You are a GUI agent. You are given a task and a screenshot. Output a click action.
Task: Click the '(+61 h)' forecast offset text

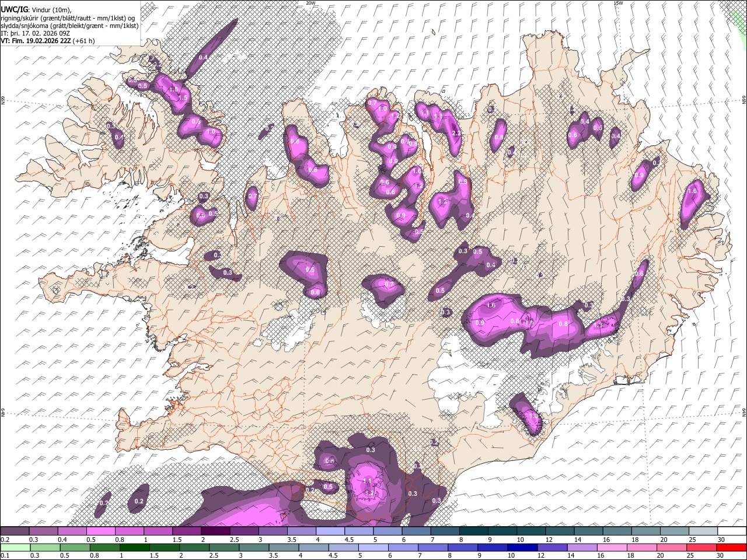(85, 41)
